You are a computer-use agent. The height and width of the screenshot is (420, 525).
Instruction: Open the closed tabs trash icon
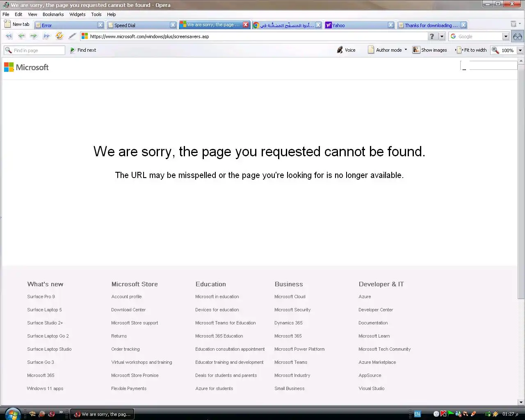(514, 24)
